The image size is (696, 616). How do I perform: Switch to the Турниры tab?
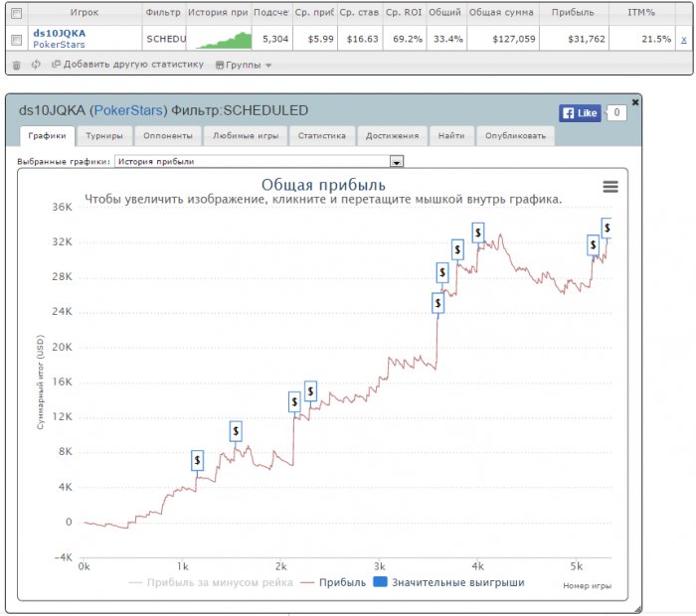104,136
